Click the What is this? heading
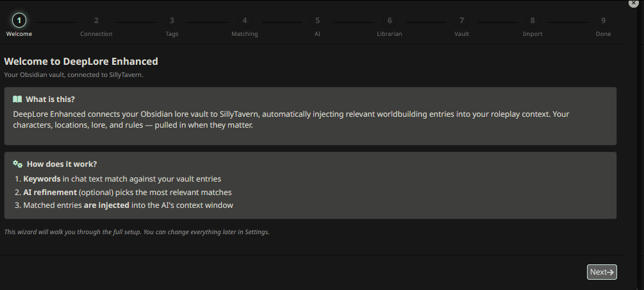Image resolution: width=644 pixels, height=290 pixels. tap(50, 99)
